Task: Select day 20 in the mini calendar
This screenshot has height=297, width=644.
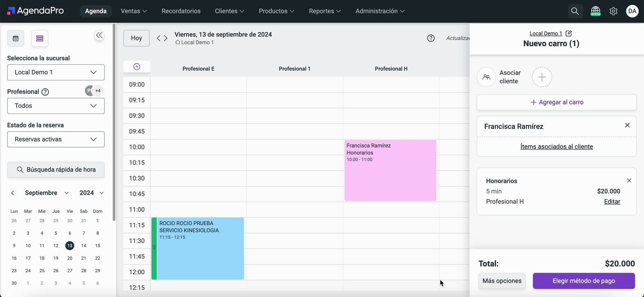Action: tap(70, 258)
